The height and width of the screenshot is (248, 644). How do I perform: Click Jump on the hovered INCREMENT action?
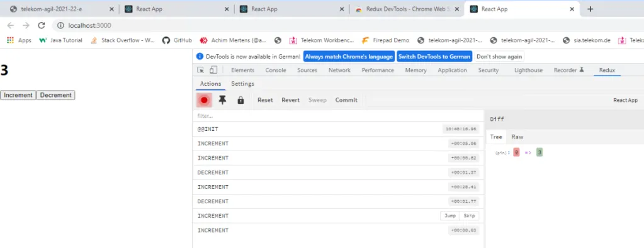(x=449, y=215)
